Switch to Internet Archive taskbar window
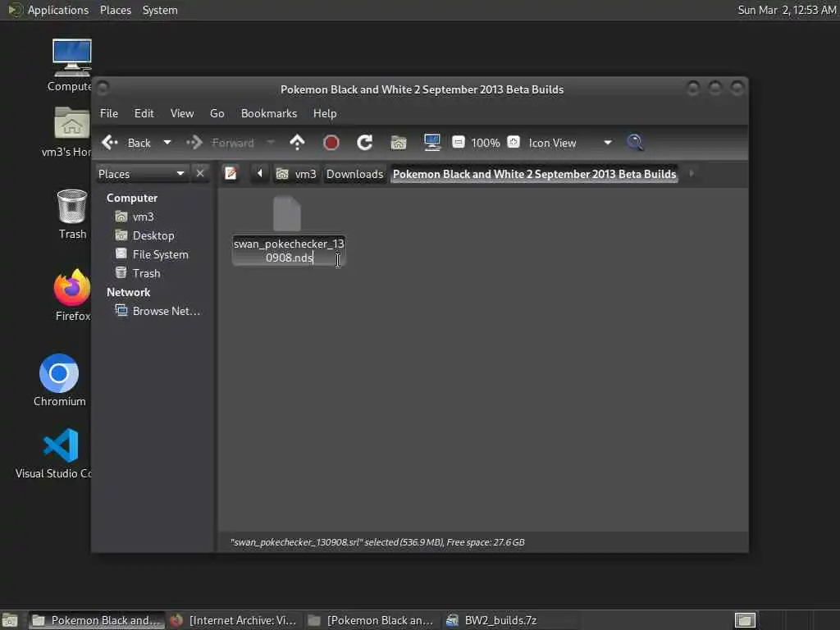 (234, 620)
